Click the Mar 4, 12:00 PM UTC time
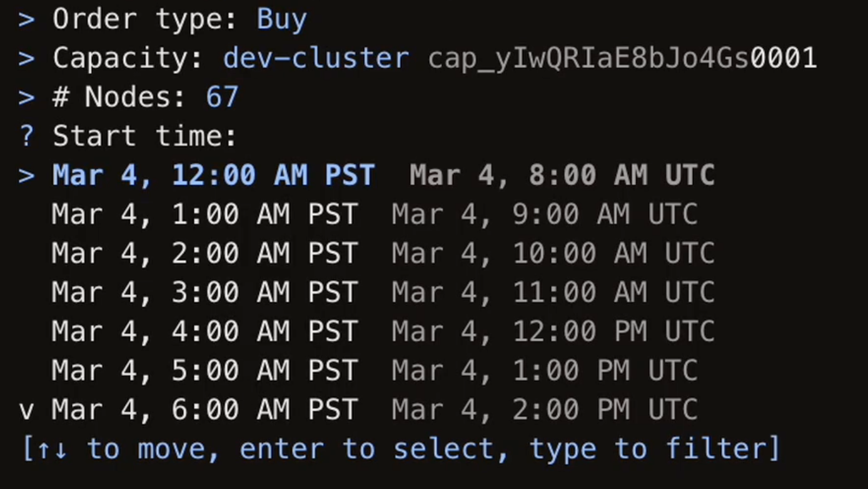Screen dimensions: 868x489 click(x=553, y=331)
